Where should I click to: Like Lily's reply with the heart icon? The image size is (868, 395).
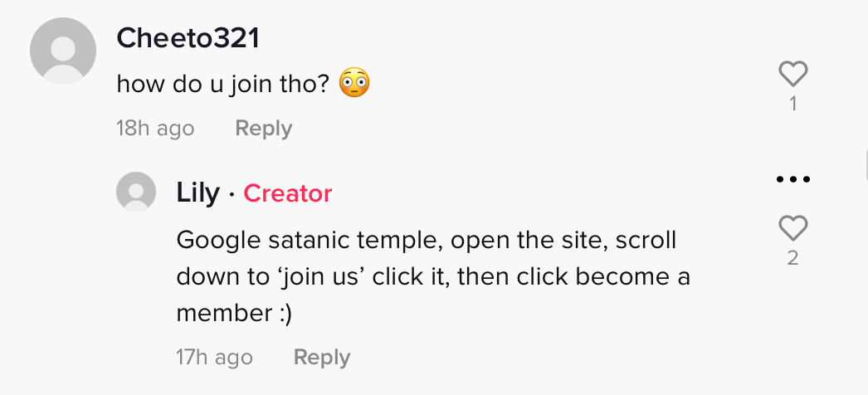pyautogui.click(x=792, y=228)
